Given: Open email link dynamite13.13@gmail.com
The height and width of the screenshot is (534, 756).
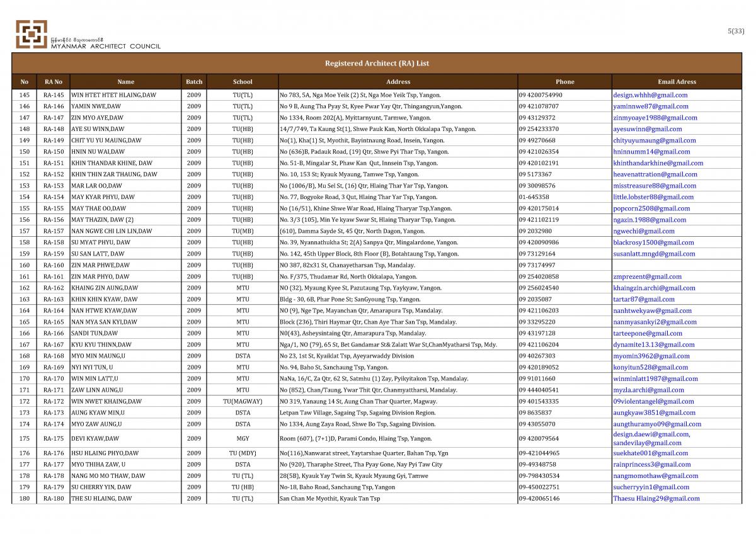Looking at the screenshot, I should click(x=654, y=344).
